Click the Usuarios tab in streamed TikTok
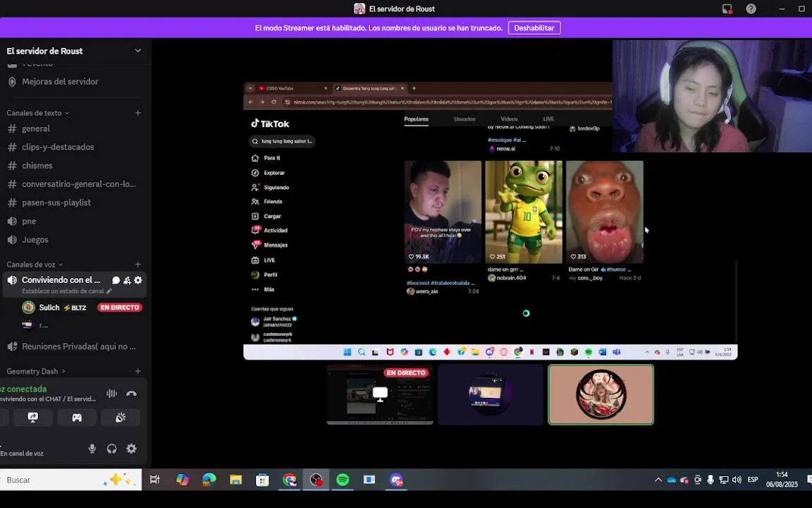 [x=465, y=119]
